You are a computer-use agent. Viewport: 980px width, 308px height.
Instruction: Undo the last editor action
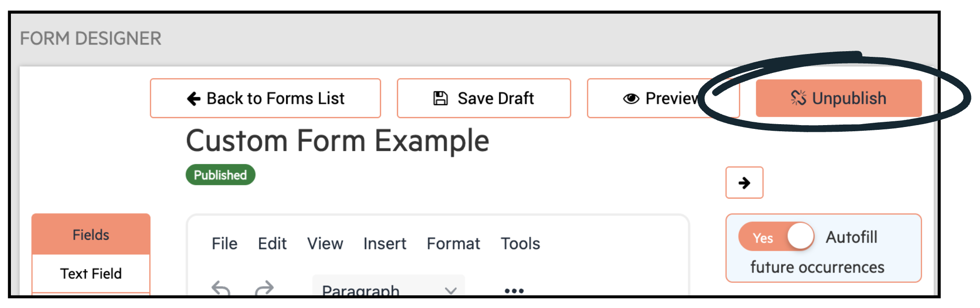pos(221,288)
